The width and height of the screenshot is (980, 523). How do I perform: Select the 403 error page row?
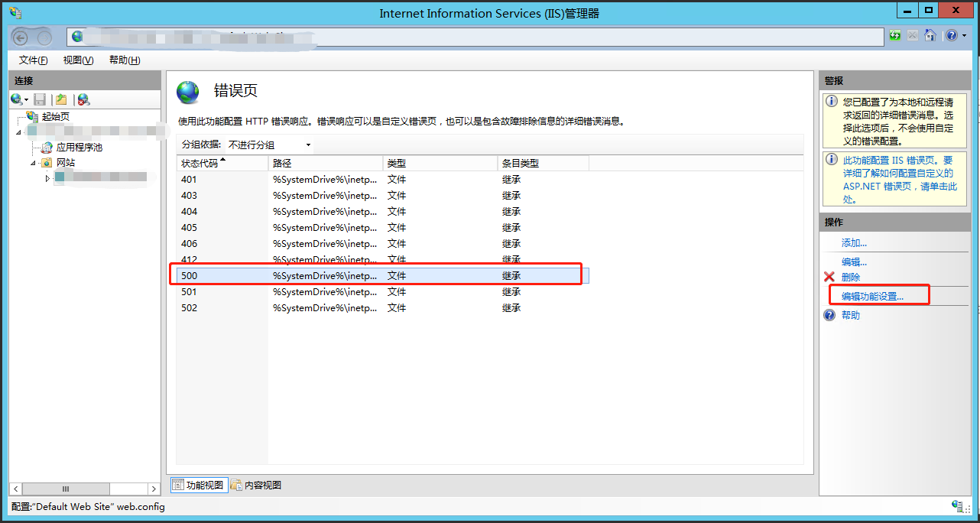(382, 195)
